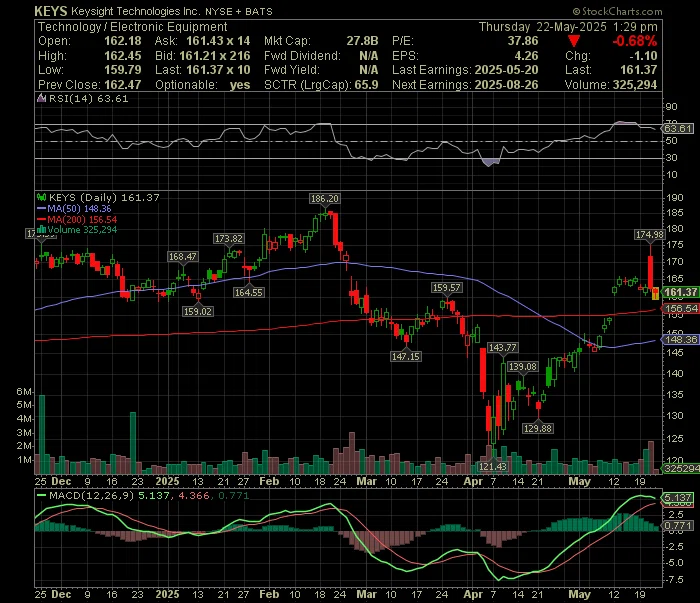This screenshot has width=700, height=603.
Task: Click the 'RSI(14) 63.61' panel label
Action: tap(88, 99)
